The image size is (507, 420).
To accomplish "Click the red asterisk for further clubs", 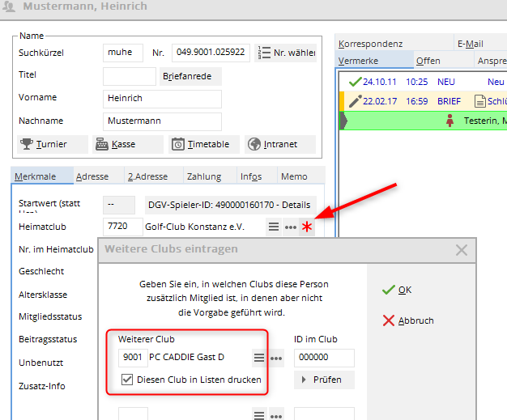I will 307,227.
